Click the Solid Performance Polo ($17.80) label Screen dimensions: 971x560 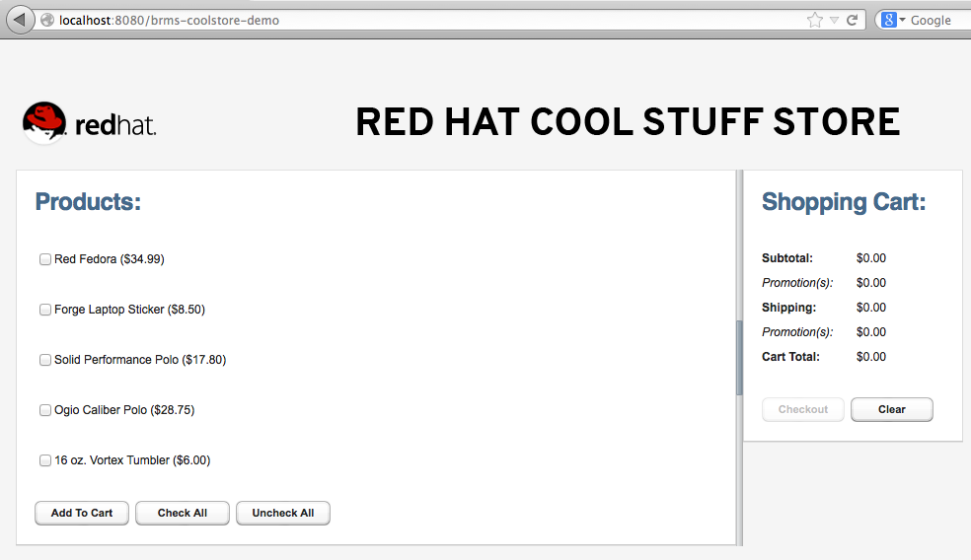pyautogui.click(x=140, y=360)
